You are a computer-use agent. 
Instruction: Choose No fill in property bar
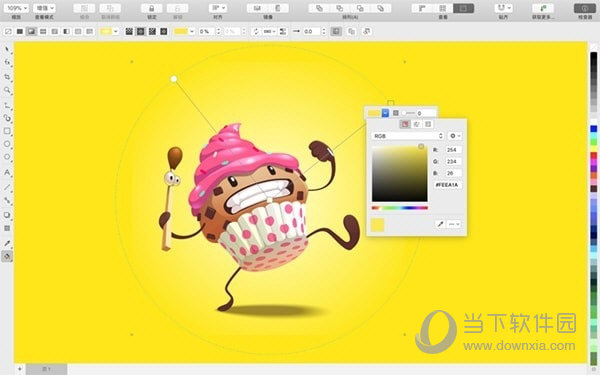8,31
